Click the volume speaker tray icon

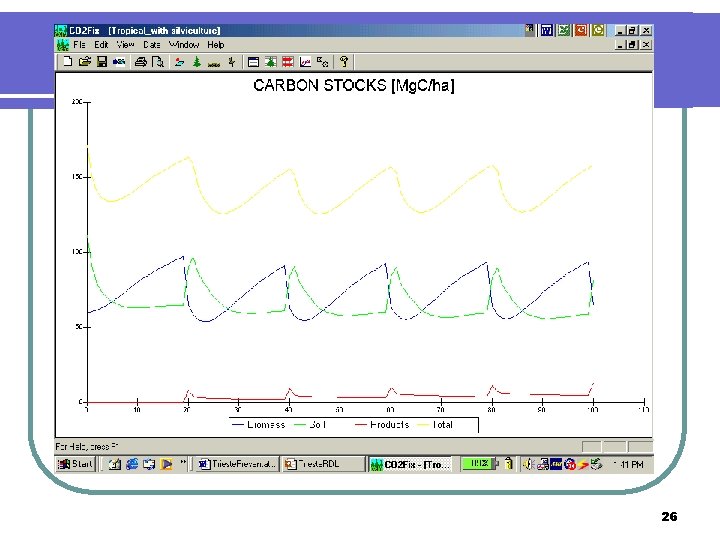528,464
